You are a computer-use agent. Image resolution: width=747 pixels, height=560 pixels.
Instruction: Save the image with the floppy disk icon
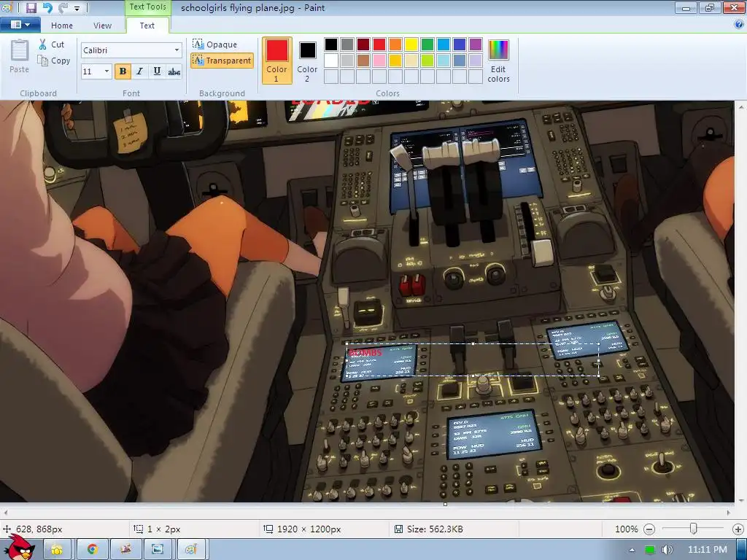[31, 7]
